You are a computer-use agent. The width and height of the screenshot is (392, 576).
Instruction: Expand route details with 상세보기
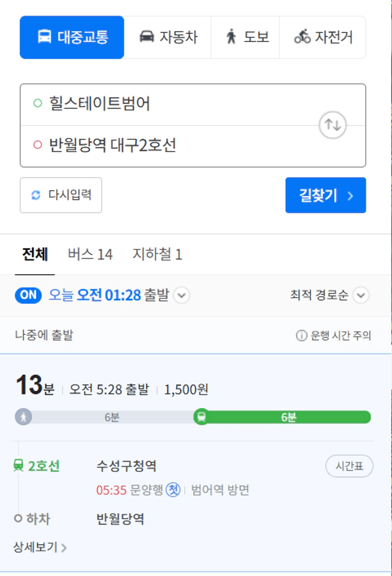[40, 548]
